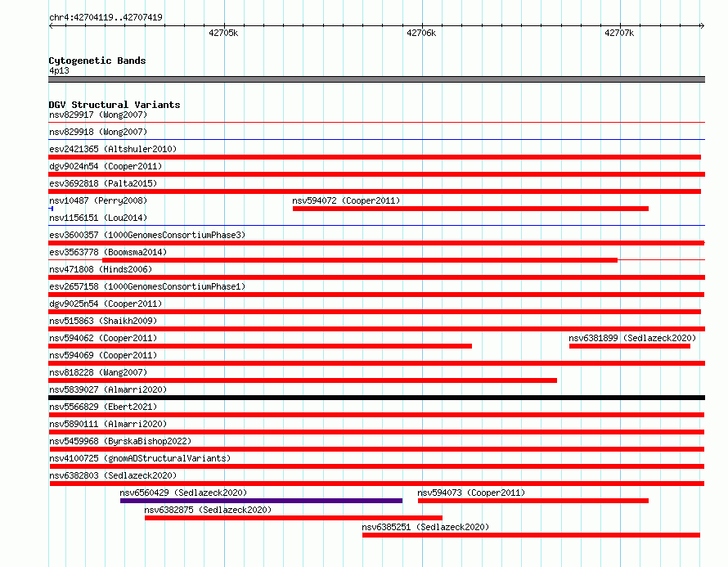This screenshot has height=567, width=728.
Task: Click the 4p13 band label
Action: pos(59,70)
